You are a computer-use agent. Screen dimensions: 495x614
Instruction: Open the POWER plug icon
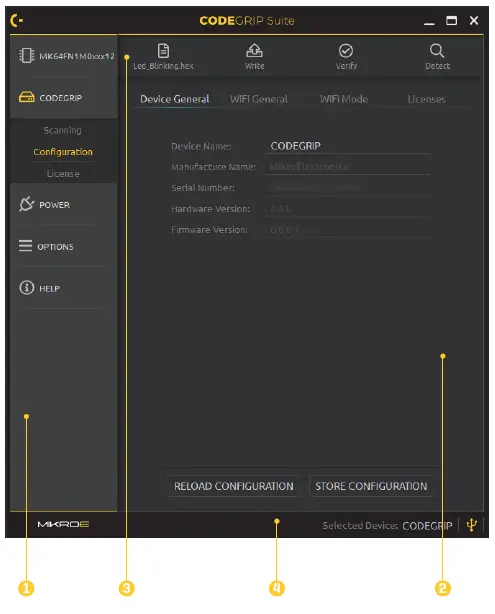click(x=26, y=204)
